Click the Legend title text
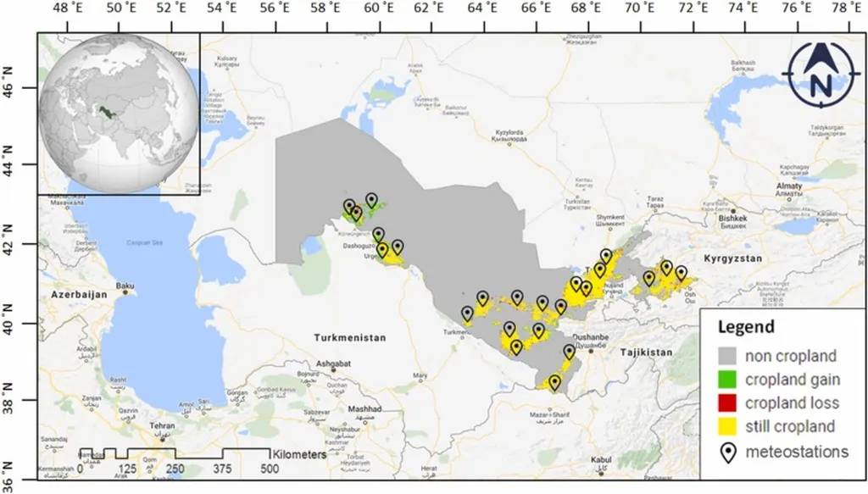Screen dimensions: 868x494 point(746,327)
